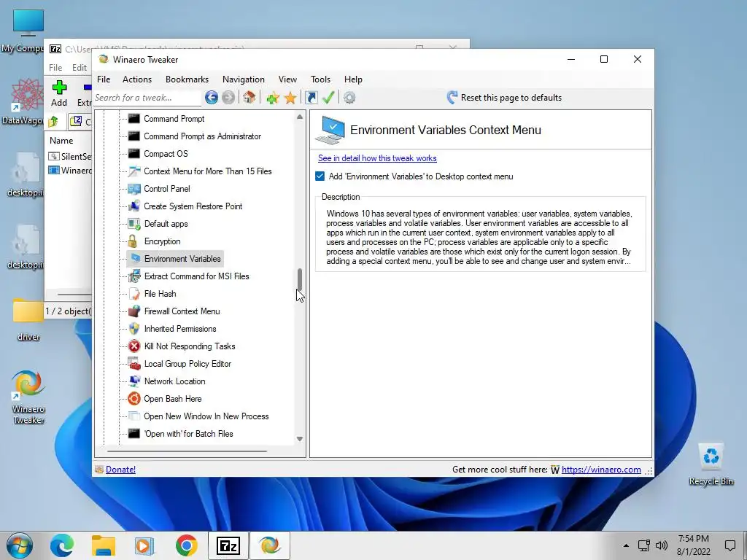Launch Microsoft Edge from taskbar
Image resolution: width=747 pixels, height=560 pixels.
[62, 545]
